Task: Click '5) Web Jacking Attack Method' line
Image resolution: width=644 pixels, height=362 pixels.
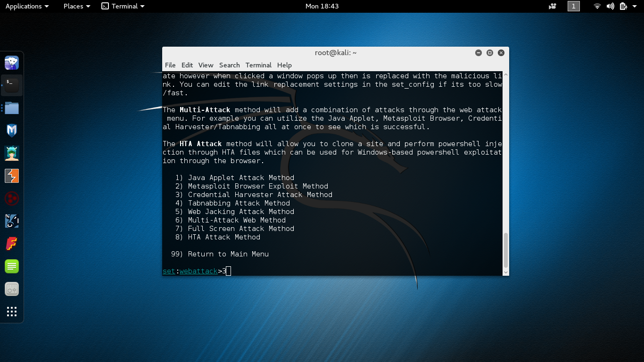Action: (235, 212)
